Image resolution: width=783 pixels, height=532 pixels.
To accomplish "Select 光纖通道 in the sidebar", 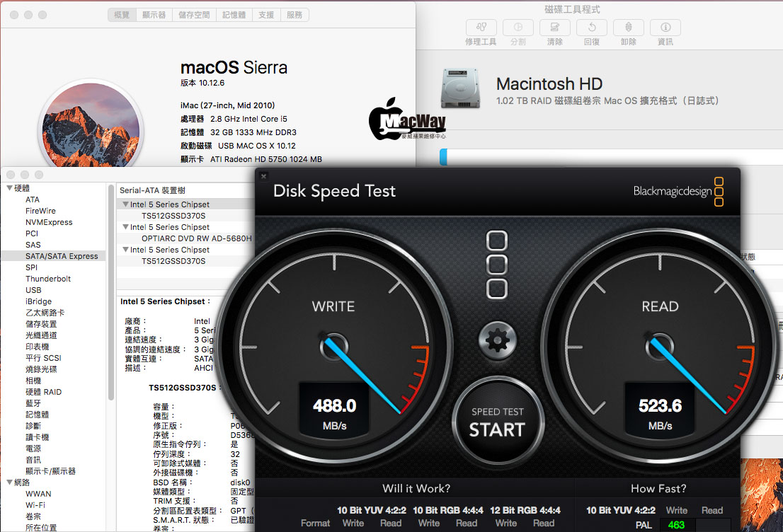I will 41,335.
